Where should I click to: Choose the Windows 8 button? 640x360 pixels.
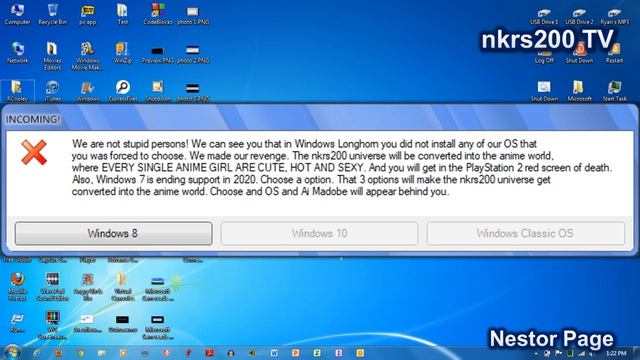click(113, 233)
